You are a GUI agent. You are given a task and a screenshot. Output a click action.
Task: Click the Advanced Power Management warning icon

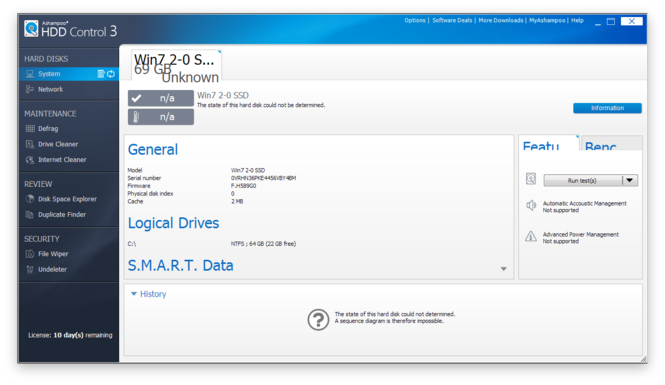coord(531,236)
